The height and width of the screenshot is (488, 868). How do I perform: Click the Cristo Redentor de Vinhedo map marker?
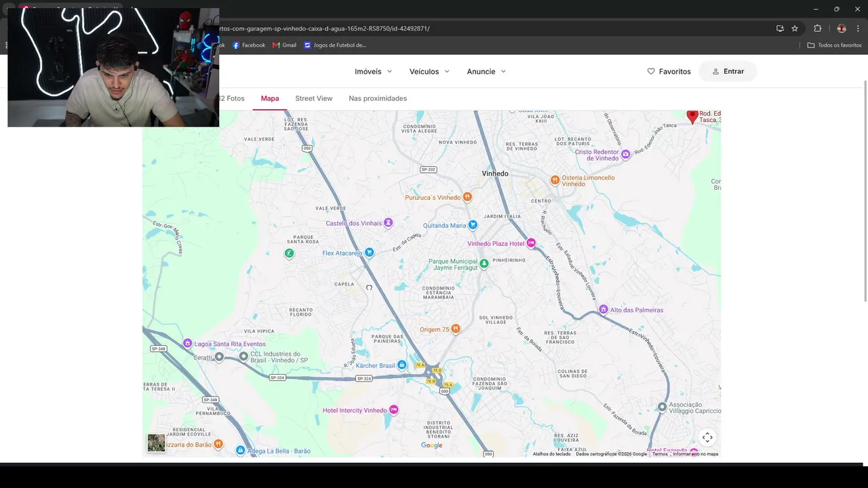coord(626,155)
